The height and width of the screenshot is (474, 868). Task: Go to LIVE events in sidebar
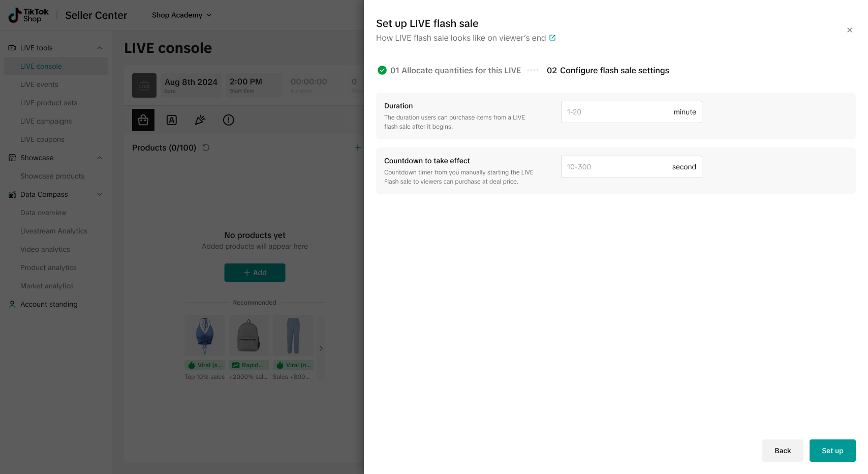39,84
